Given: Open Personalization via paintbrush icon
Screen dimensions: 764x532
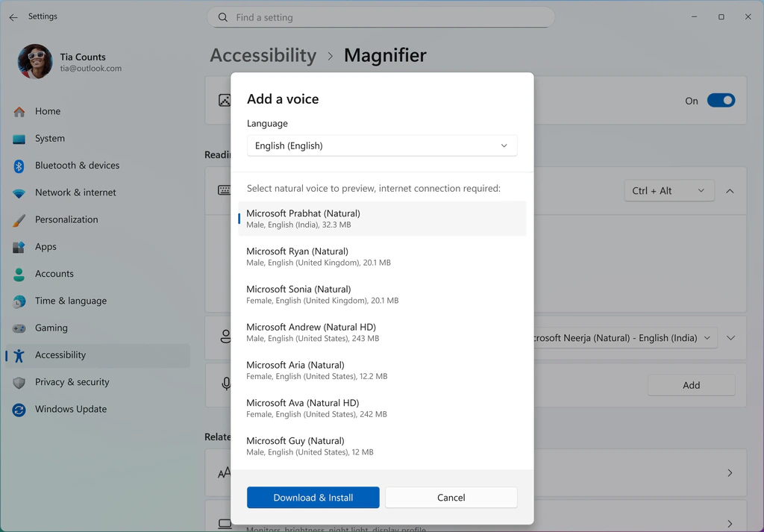Looking at the screenshot, I should pos(19,220).
